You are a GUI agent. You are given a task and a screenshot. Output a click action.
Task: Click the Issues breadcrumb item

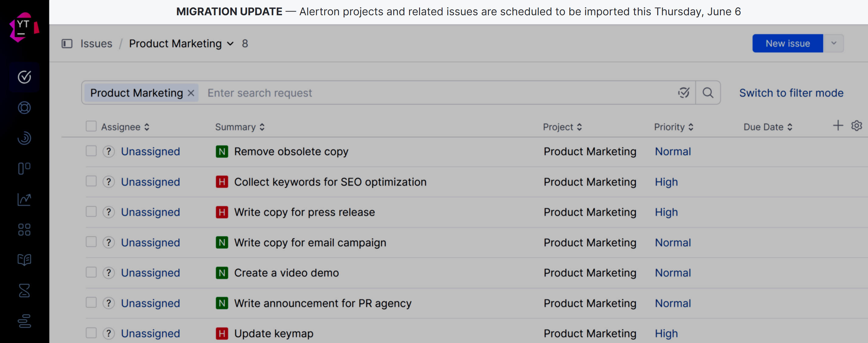click(x=96, y=44)
